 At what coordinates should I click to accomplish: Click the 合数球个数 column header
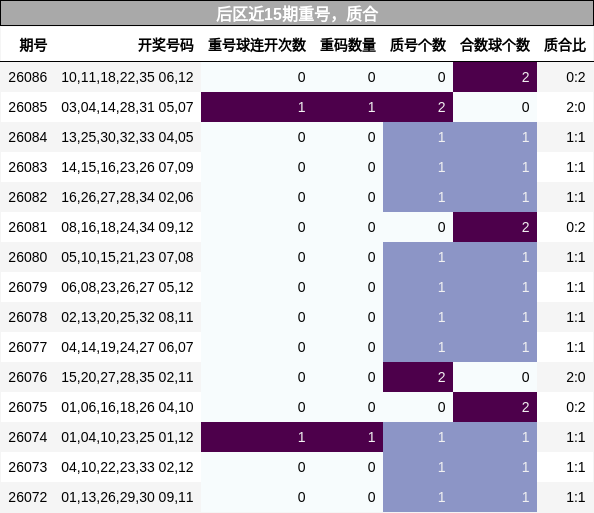click(x=495, y=45)
